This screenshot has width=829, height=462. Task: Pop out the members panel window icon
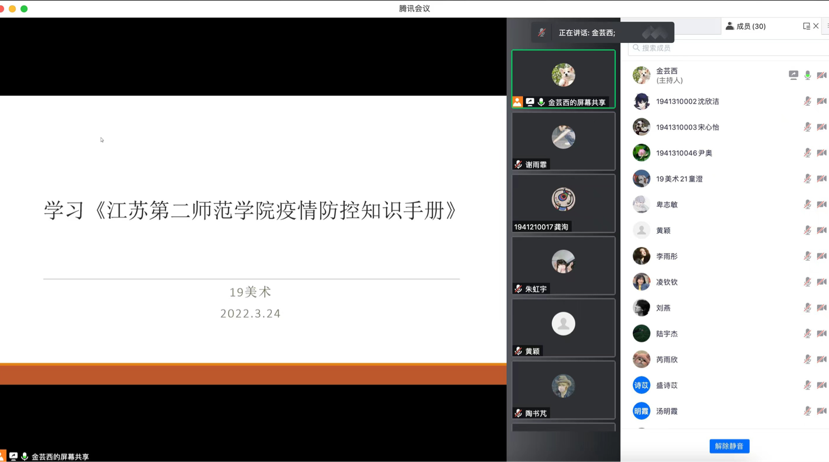pos(806,26)
